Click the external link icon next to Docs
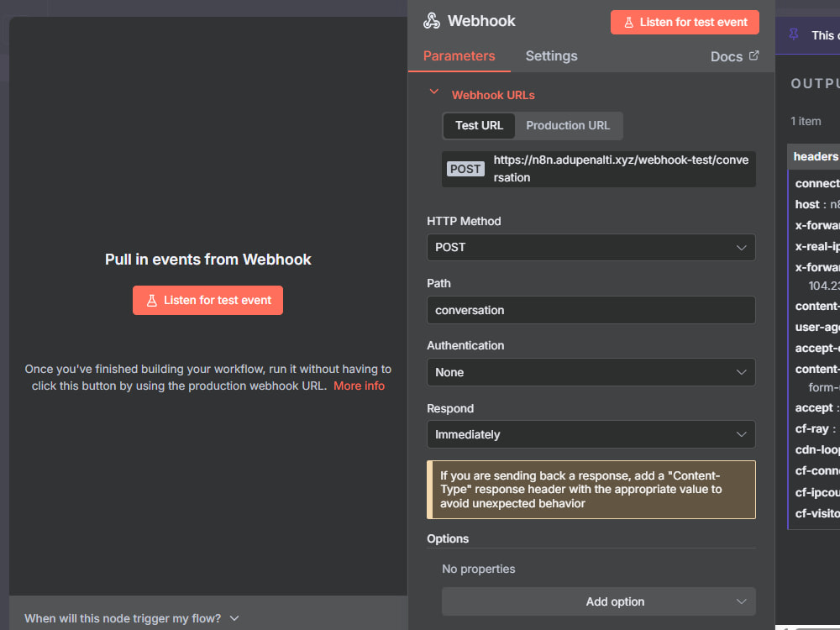The image size is (840, 630). pyautogui.click(x=753, y=55)
